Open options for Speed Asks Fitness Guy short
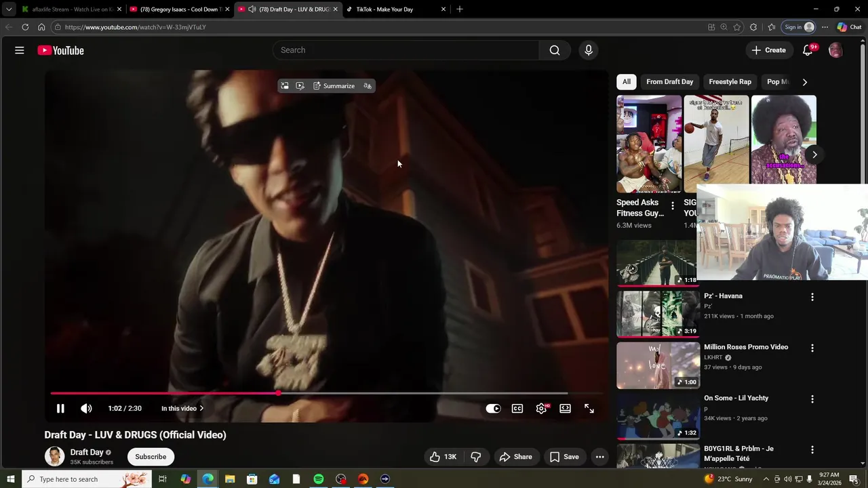Image resolution: width=868 pixels, height=488 pixels. click(x=673, y=205)
